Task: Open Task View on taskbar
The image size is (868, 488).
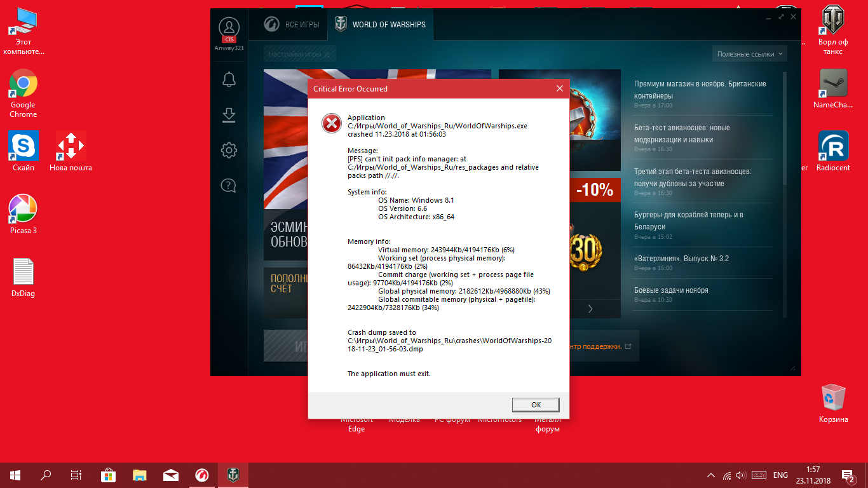Action: [x=76, y=475]
